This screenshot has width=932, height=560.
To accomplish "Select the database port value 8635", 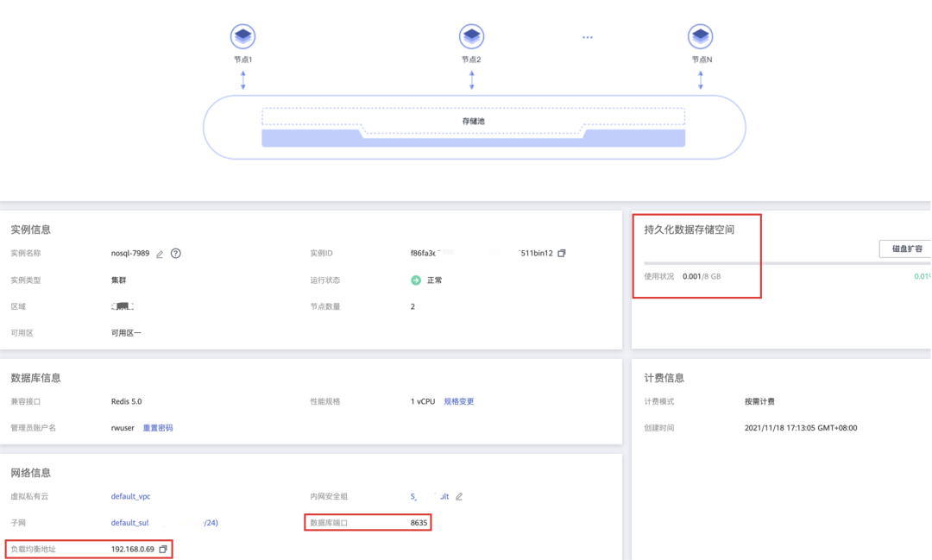I will tap(419, 523).
